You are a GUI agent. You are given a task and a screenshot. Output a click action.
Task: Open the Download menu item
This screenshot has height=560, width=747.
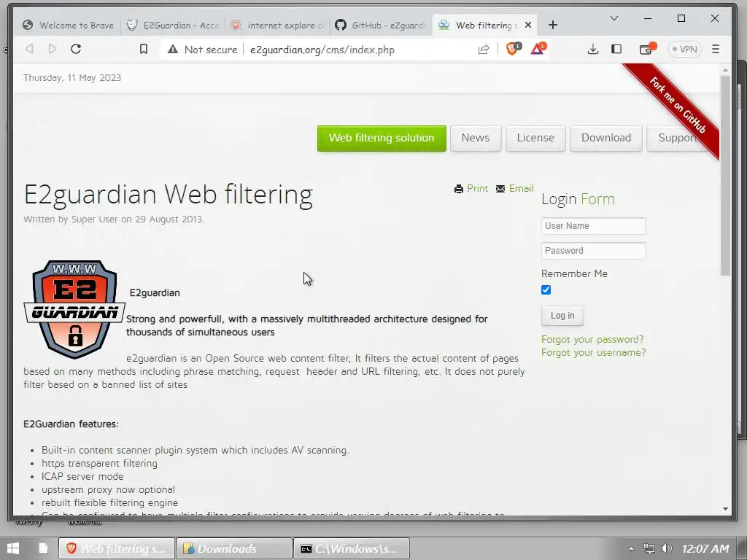coord(606,138)
